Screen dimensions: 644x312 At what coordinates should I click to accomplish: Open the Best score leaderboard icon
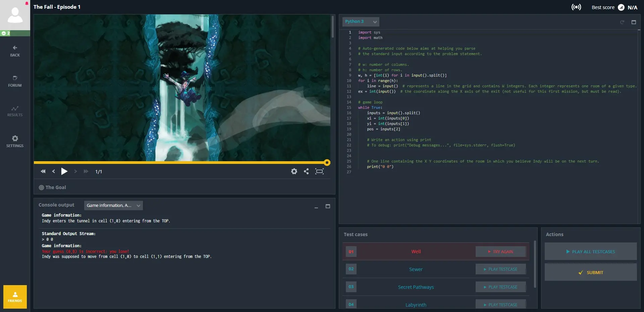(621, 7)
